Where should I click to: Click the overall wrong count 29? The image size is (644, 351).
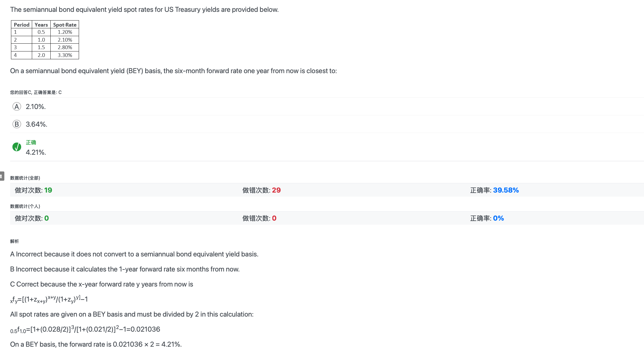[x=276, y=190]
